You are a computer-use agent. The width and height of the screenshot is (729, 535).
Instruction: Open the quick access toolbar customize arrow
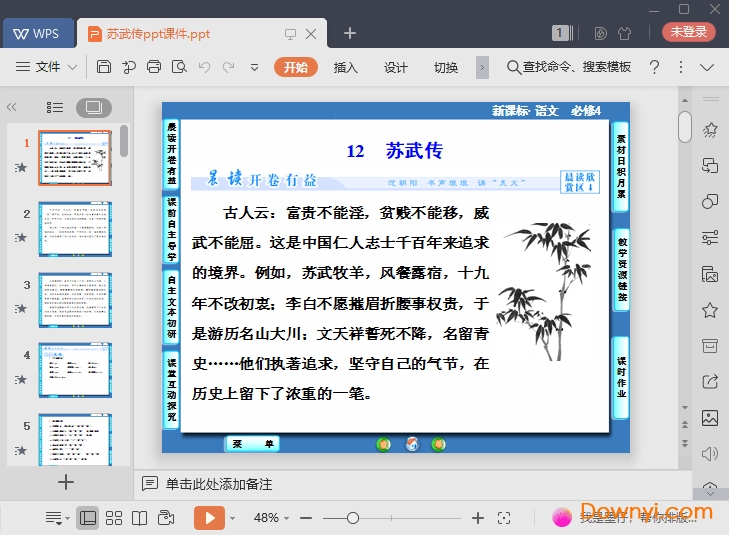coord(254,67)
